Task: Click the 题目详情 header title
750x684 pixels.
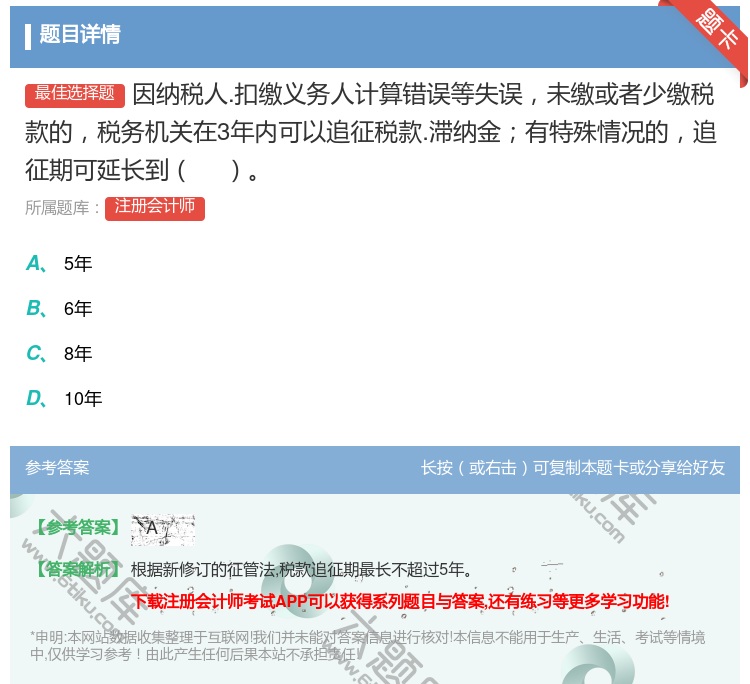Action: (x=80, y=35)
